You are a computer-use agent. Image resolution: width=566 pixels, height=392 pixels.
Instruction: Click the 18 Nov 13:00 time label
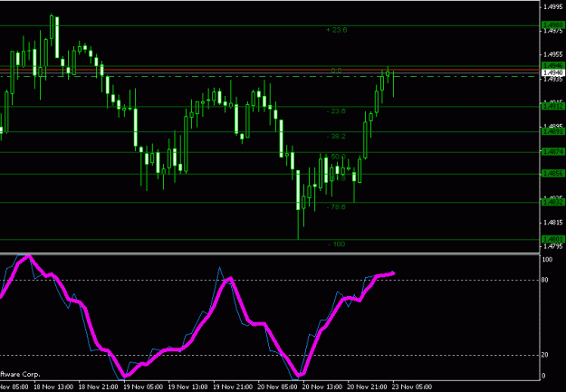click(x=53, y=387)
